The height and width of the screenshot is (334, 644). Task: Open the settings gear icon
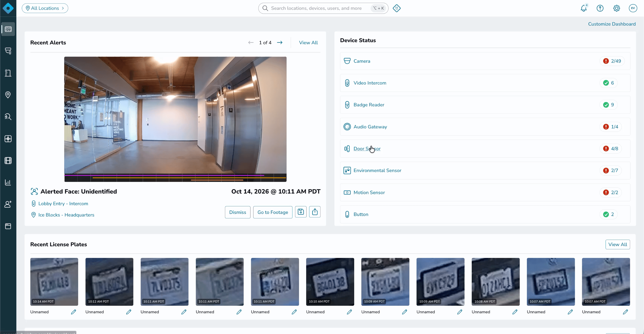[616, 8]
